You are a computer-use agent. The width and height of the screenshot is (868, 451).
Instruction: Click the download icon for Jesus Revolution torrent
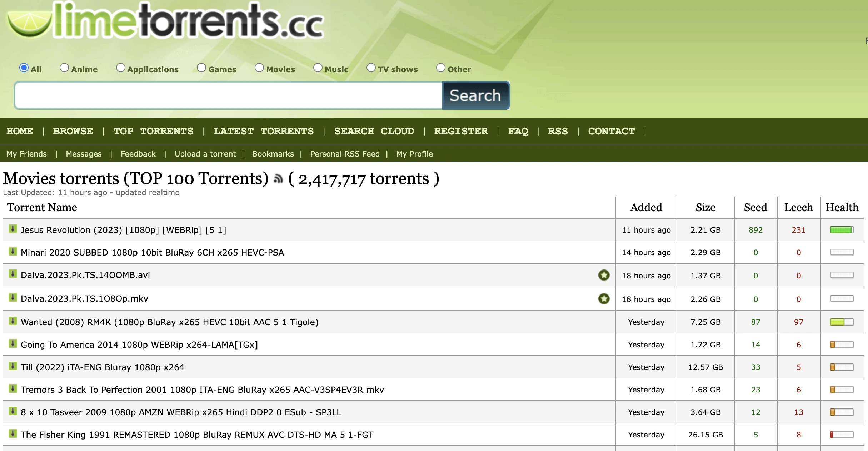13,229
